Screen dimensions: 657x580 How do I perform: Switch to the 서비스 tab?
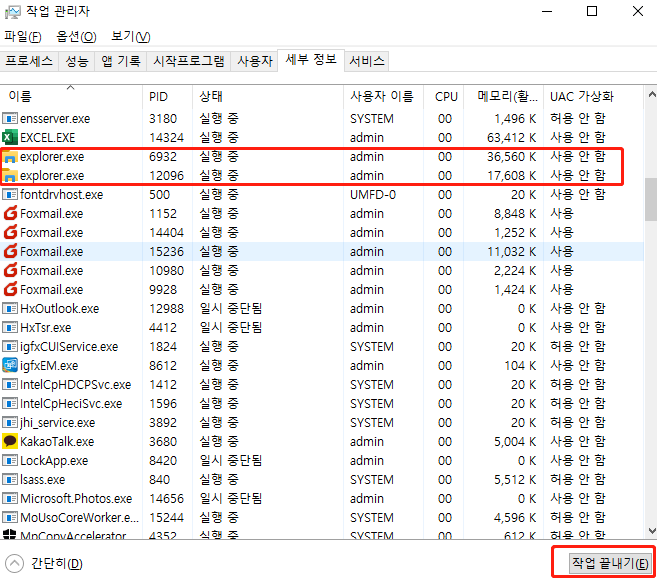point(366,61)
